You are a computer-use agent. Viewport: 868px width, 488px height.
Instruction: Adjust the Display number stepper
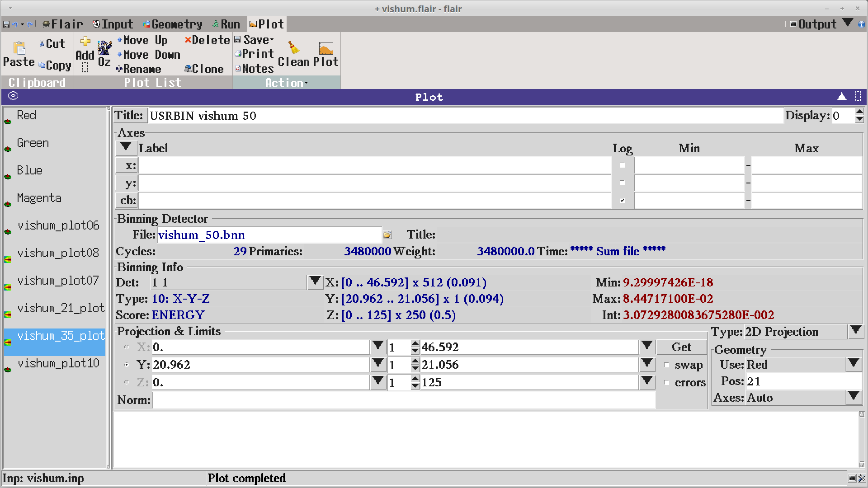click(859, 116)
